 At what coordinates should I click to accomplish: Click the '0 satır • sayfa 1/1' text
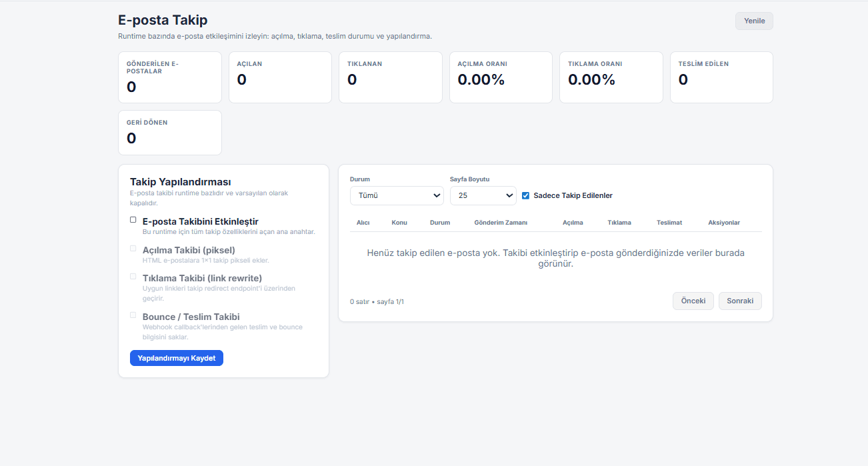tap(377, 301)
